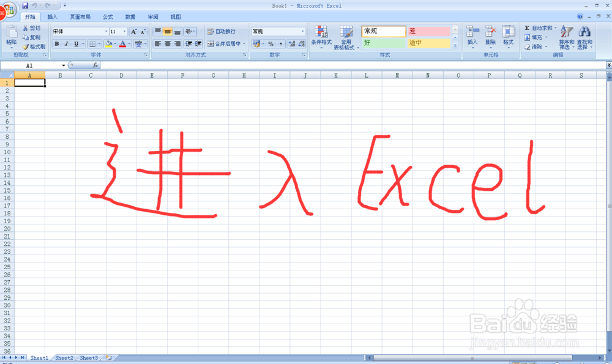This screenshot has width=612, height=364.
Task: Activate the Format Painter (格式刷)
Action: point(34,46)
